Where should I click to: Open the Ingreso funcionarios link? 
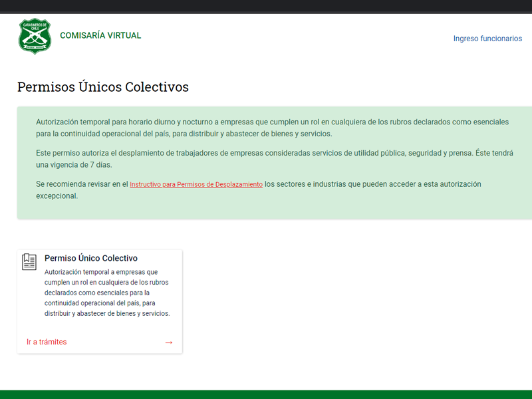click(487, 39)
